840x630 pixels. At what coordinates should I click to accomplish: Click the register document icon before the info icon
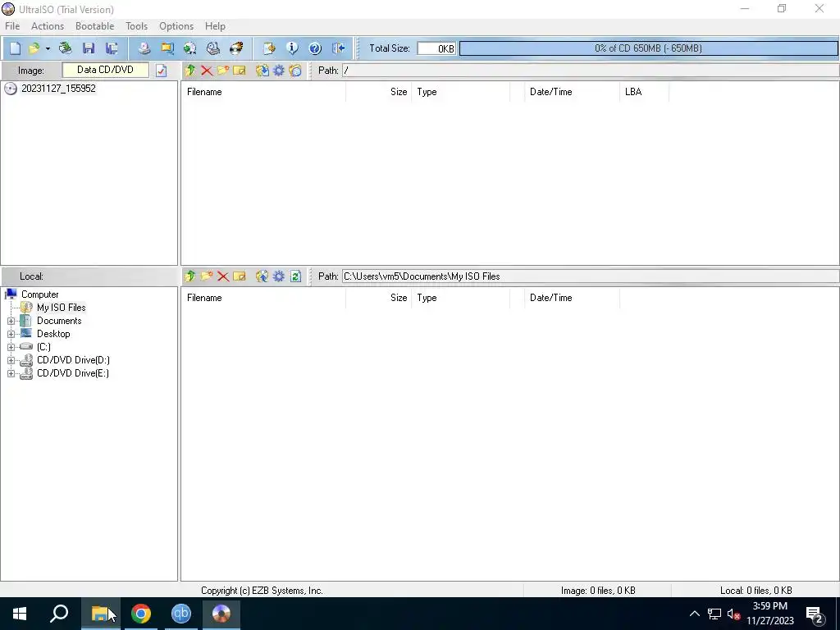coord(269,48)
